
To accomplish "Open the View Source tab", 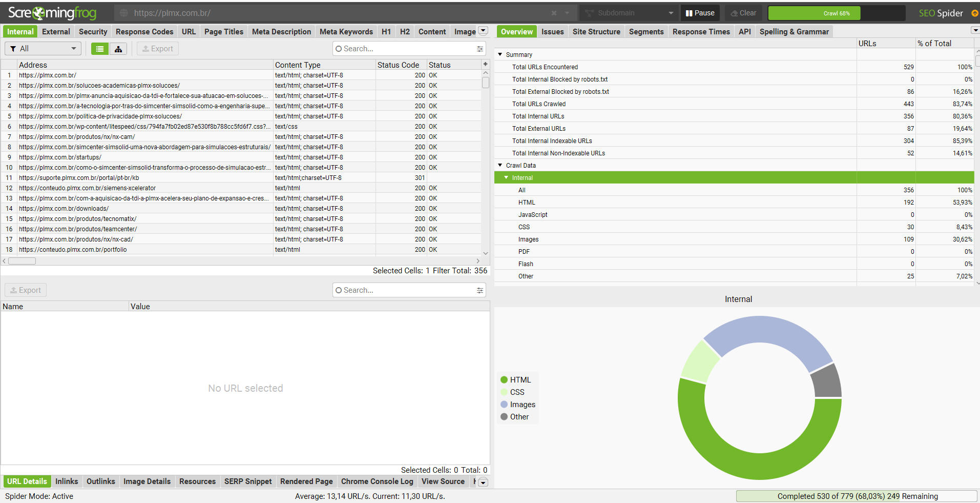I will (x=443, y=481).
